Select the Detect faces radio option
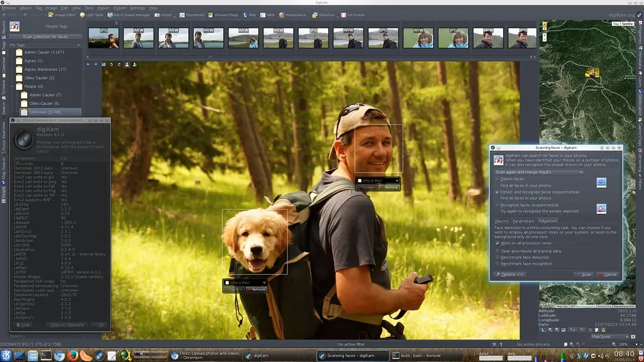The image size is (644, 362). coord(497,179)
